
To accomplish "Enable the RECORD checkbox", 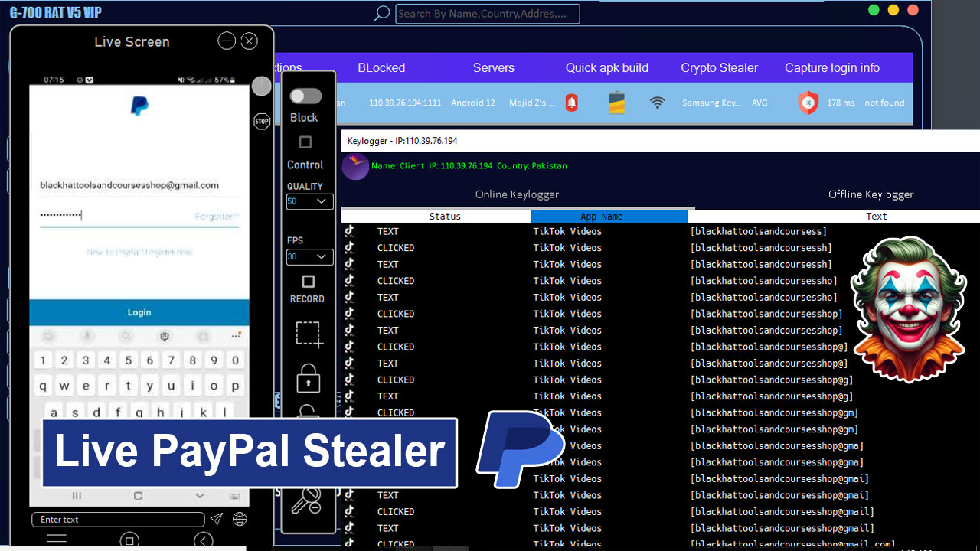I will pos(307,282).
